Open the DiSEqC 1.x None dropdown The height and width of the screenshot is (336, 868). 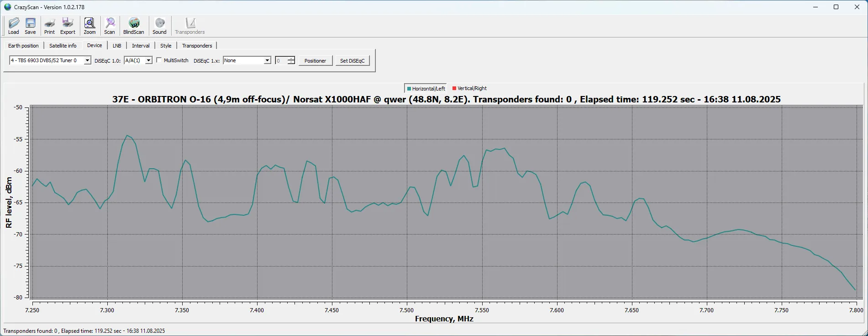(267, 60)
